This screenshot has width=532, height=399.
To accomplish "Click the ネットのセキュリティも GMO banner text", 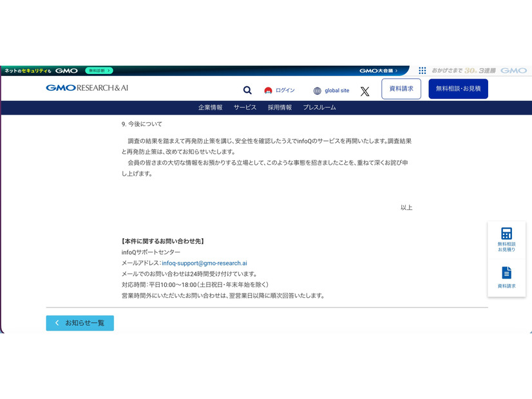I will pos(41,71).
